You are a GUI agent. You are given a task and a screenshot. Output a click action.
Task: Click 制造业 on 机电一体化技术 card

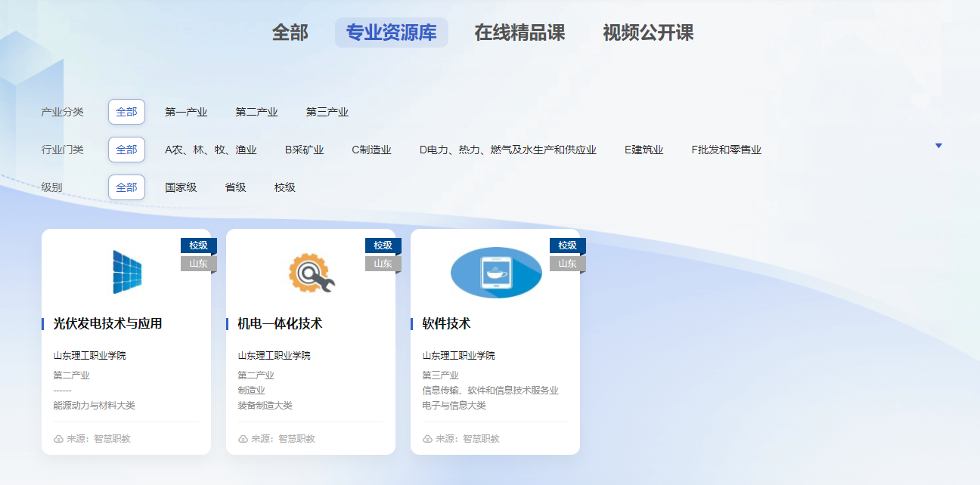(x=251, y=391)
